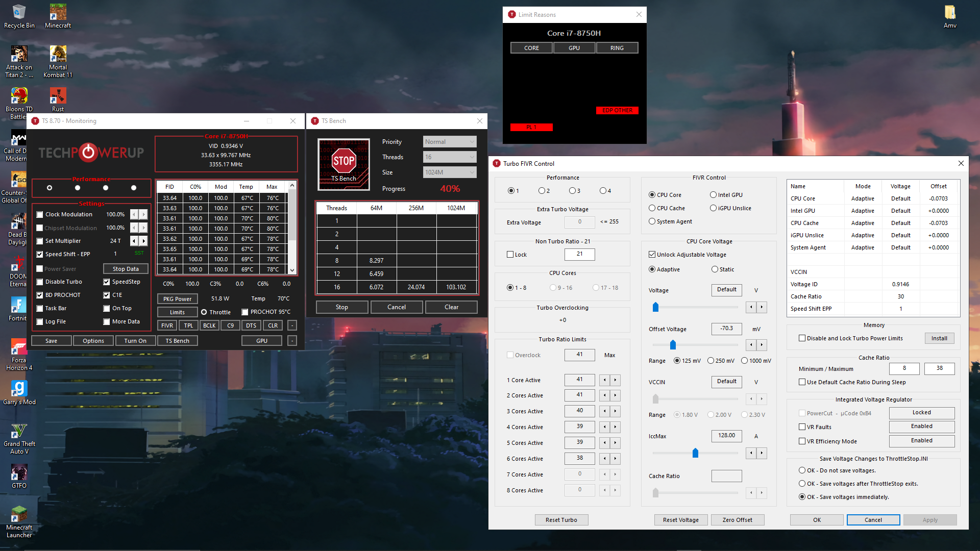Image resolution: width=980 pixels, height=551 pixels.
Task: Open the Amv folder on desktop
Action: (x=950, y=16)
